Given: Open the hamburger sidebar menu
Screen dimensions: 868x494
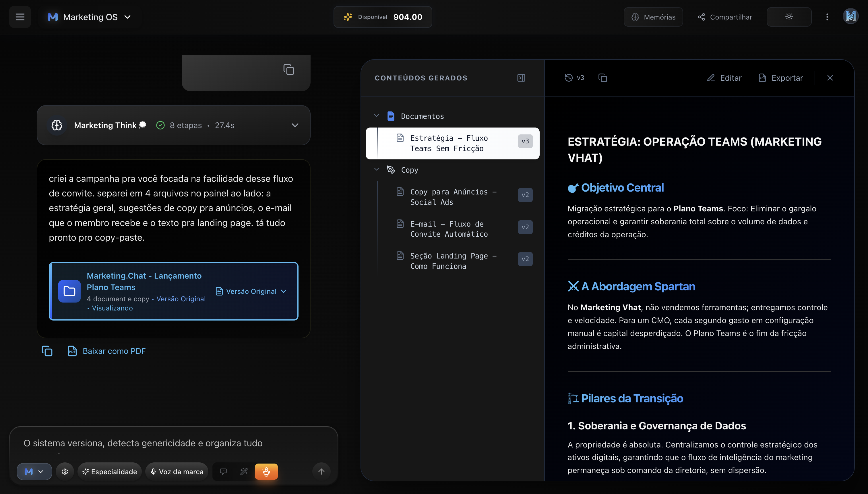Looking at the screenshot, I should 20,17.
